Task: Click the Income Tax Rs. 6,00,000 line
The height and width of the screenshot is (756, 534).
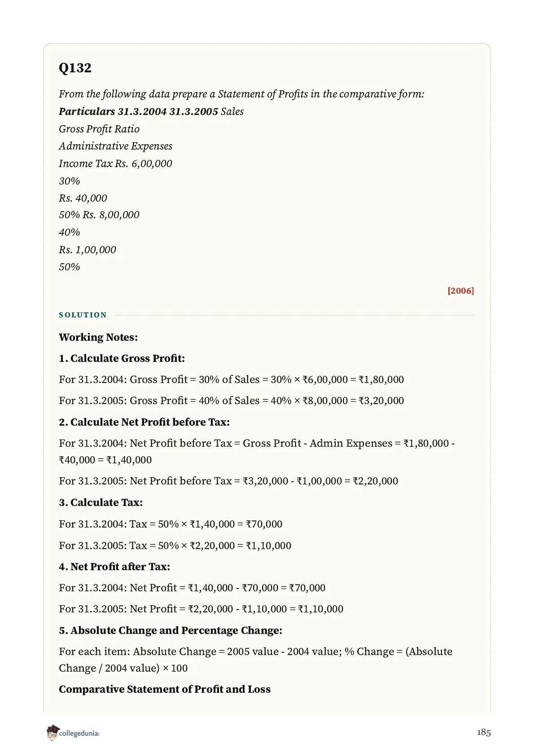Action: tap(115, 163)
